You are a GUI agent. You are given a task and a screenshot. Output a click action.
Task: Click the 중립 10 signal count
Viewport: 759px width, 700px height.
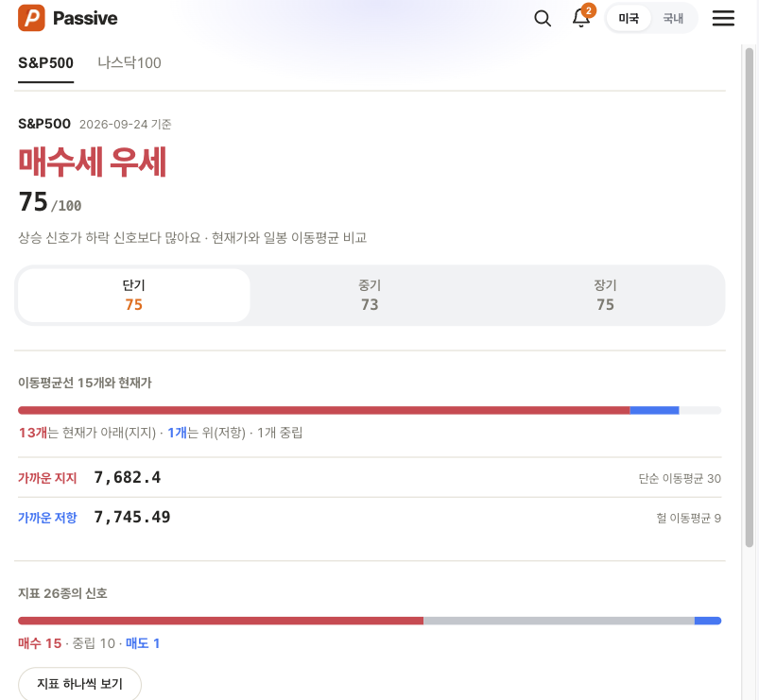tap(94, 643)
